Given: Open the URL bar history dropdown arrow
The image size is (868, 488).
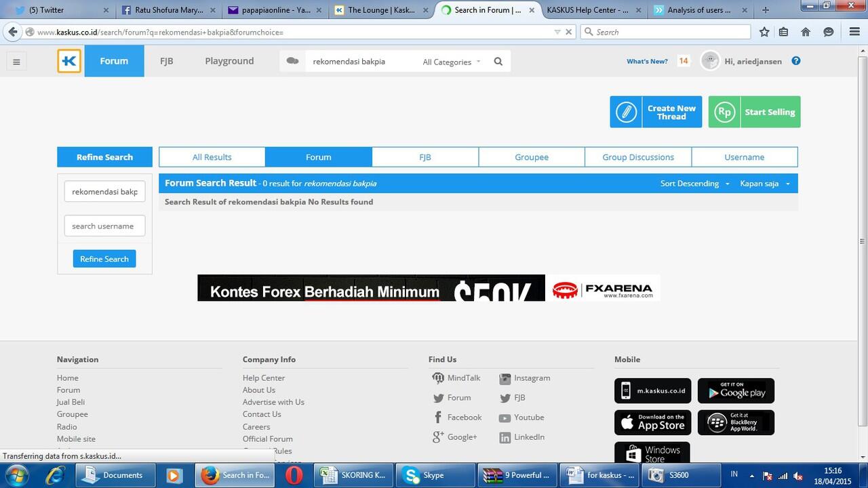Looking at the screenshot, I should click(557, 32).
